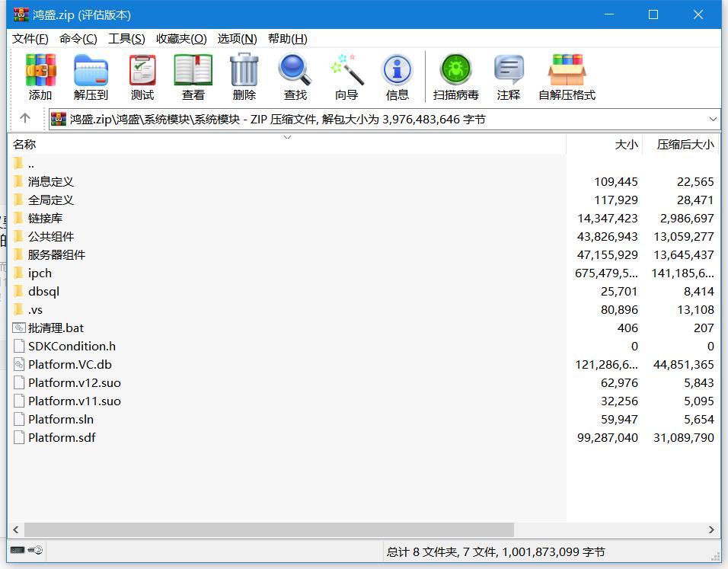Select the 批清理.bat file
The image size is (728, 569).
[56, 328]
